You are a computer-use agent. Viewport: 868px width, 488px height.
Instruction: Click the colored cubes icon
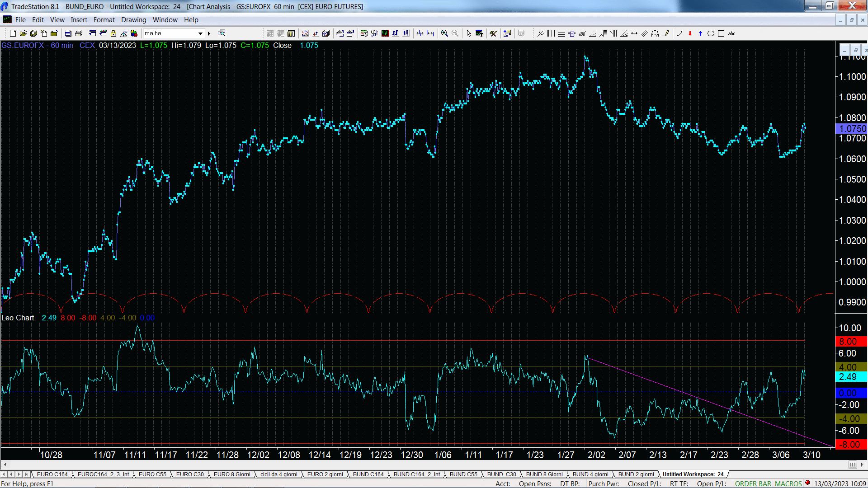134,33
